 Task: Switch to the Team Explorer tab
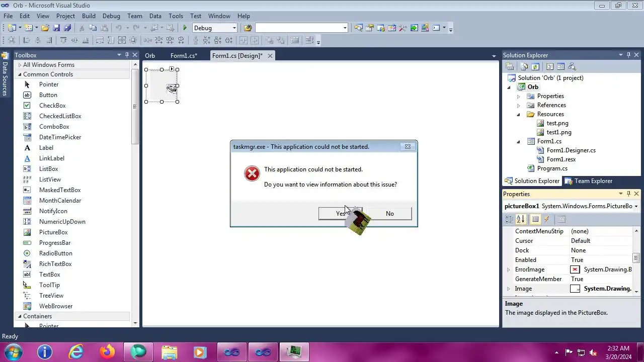tap(588, 181)
